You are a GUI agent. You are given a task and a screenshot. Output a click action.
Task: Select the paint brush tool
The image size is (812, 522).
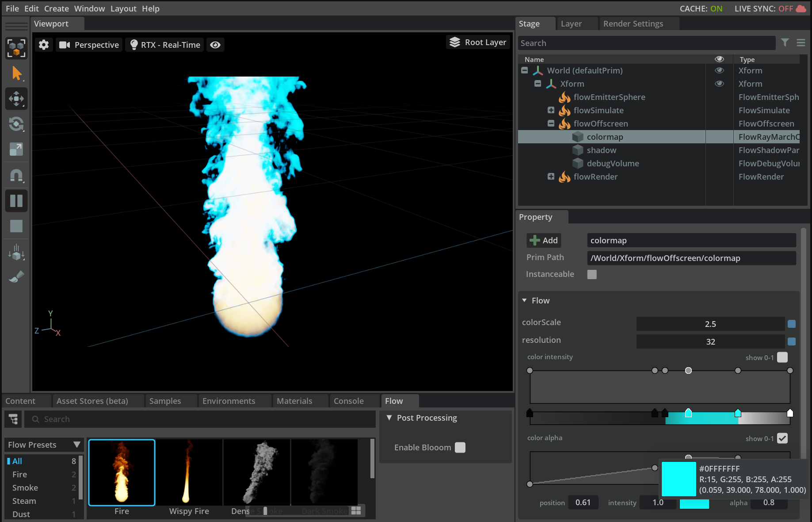point(16,277)
